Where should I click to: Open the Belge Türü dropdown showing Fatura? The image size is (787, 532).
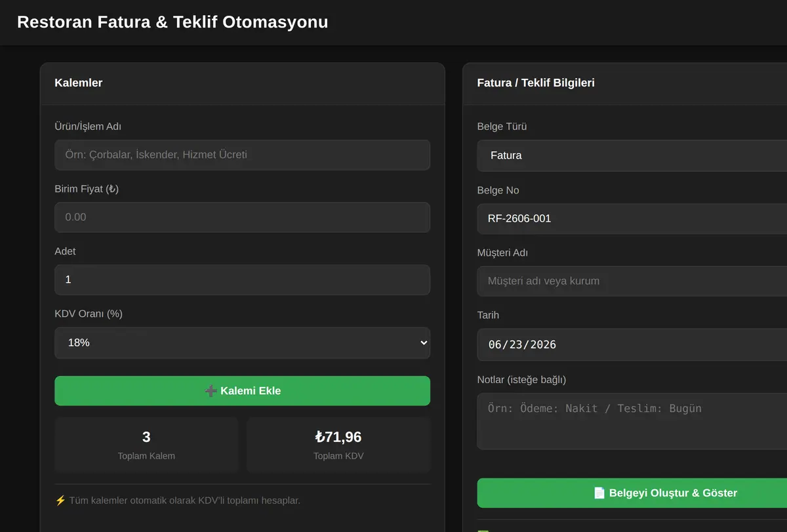pos(632,155)
